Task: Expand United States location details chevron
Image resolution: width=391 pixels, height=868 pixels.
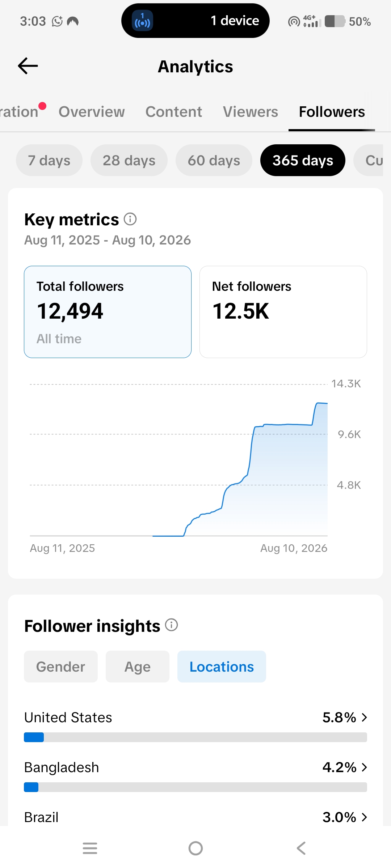Action: point(364,717)
